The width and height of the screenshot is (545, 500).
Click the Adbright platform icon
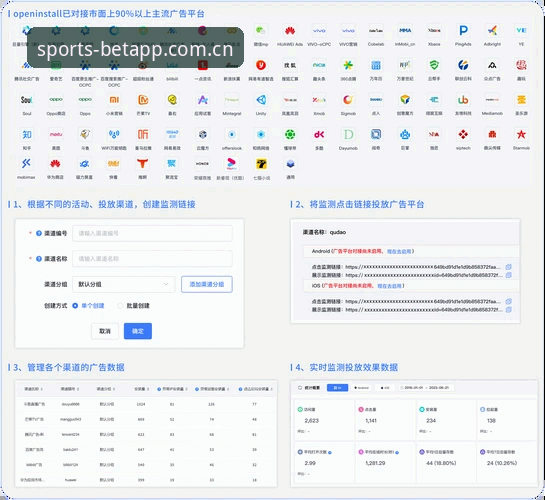492,31
